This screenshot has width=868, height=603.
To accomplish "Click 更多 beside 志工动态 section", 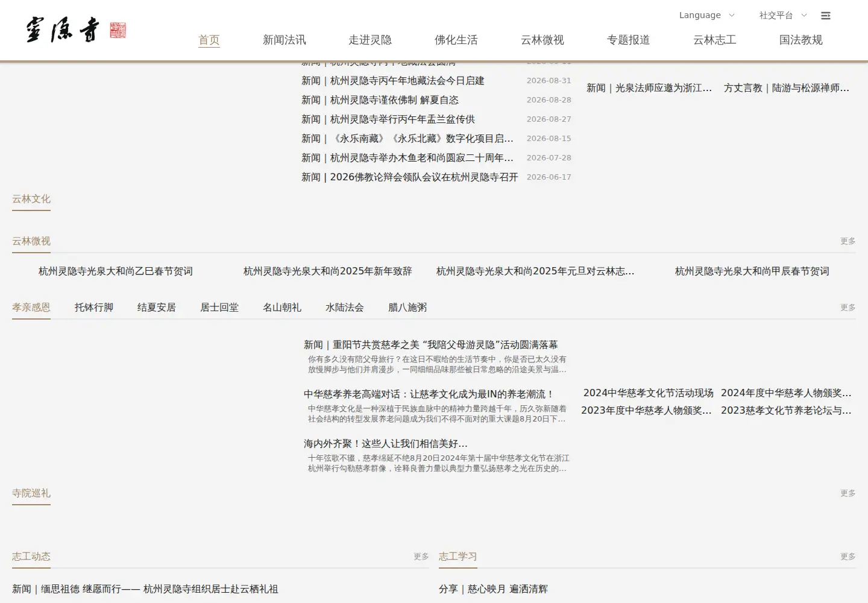I will tap(421, 557).
